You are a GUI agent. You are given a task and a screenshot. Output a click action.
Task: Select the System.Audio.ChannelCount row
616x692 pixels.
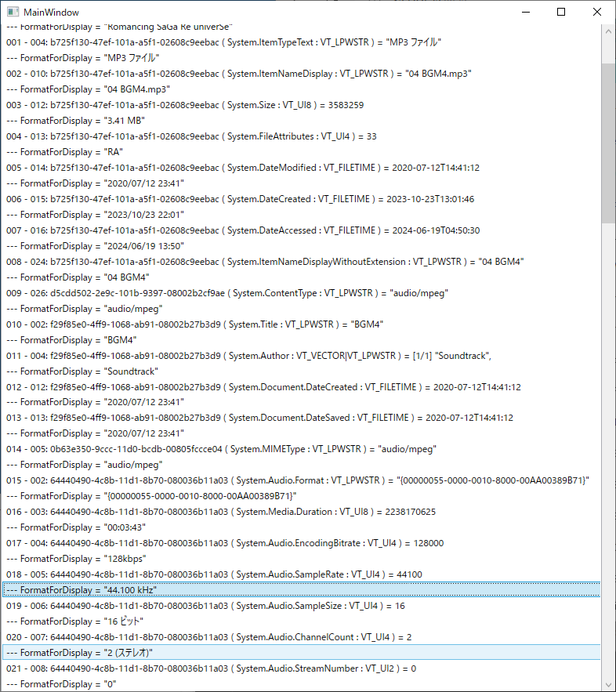[x=302, y=637]
